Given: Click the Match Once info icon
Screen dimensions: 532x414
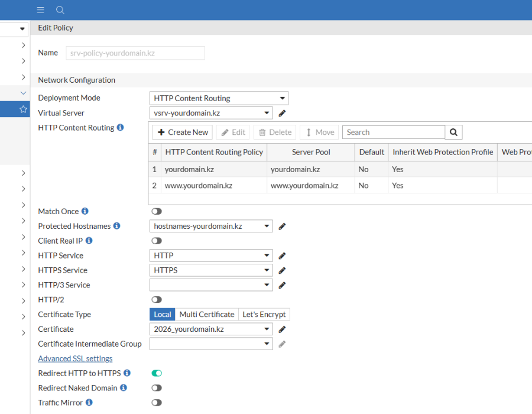Looking at the screenshot, I should pyautogui.click(x=85, y=211).
